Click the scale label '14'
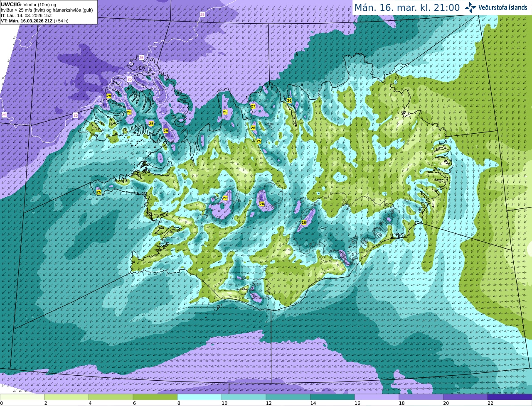Screen dimensions: 532x406 click(x=313, y=403)
